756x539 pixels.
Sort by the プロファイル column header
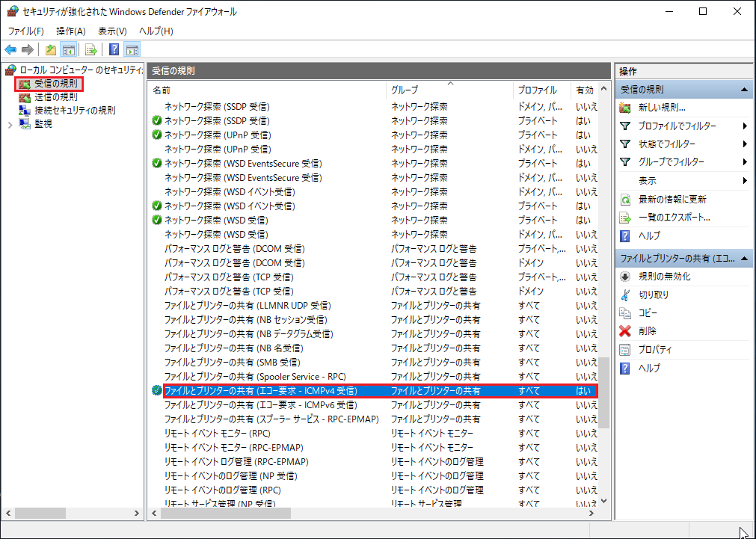pos(542,90)
